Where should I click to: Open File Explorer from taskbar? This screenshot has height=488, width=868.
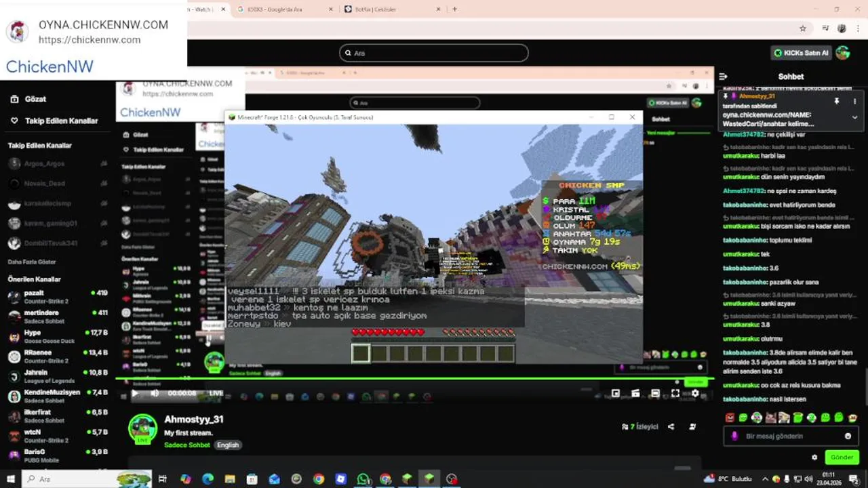[230, 479]
